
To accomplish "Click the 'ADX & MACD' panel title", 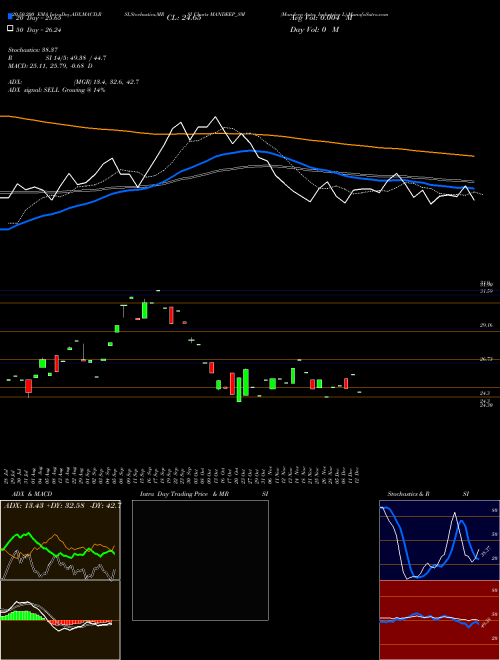I will coord(32,494).
